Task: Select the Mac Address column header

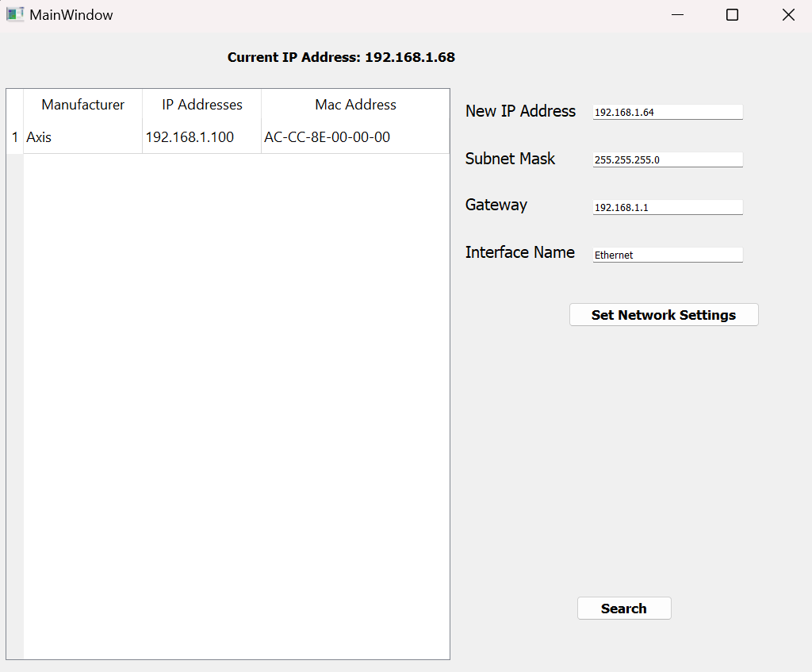Action: 355,105
